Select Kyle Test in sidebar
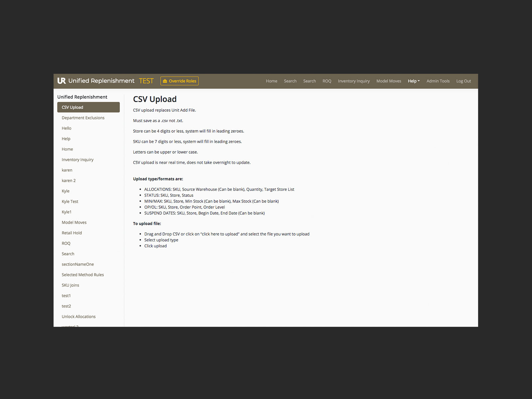This screenshot has height=399, width=532. [x=70, y=201]
